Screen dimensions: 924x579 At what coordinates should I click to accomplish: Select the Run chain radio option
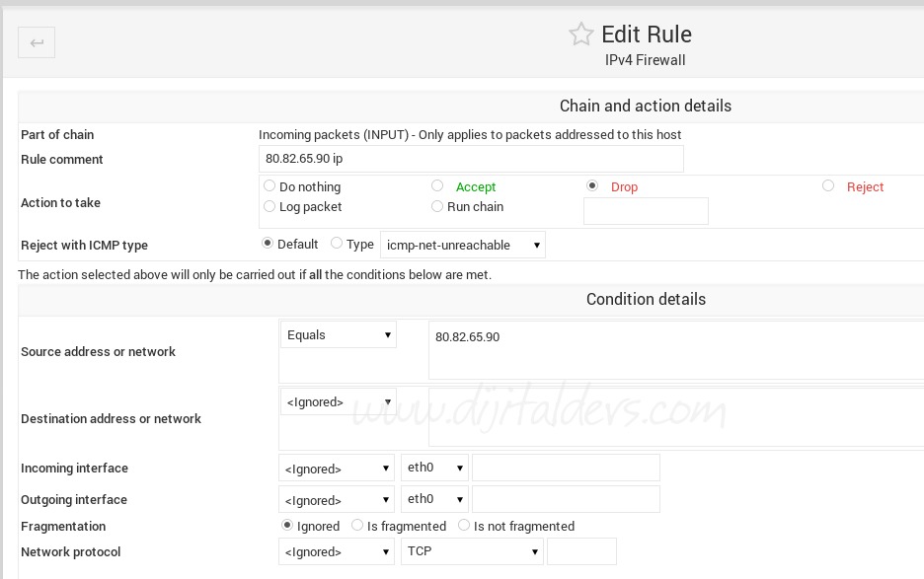pos(437,206)
